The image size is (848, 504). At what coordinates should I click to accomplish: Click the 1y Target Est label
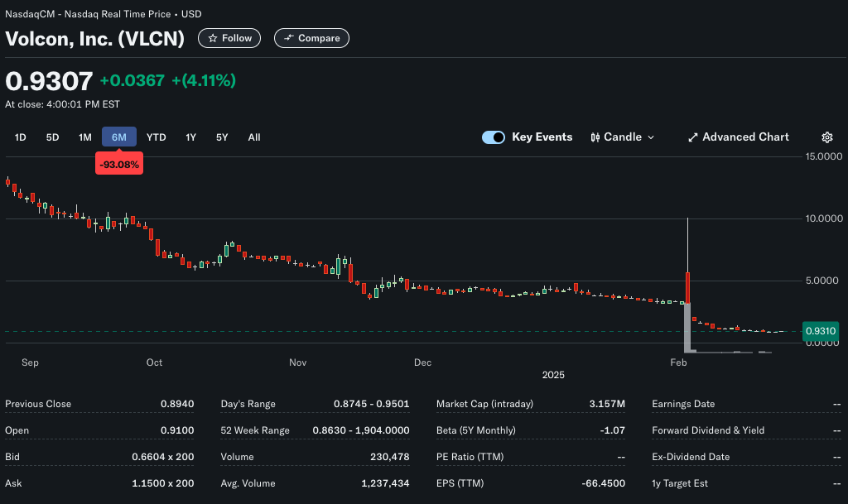(680, 483)
